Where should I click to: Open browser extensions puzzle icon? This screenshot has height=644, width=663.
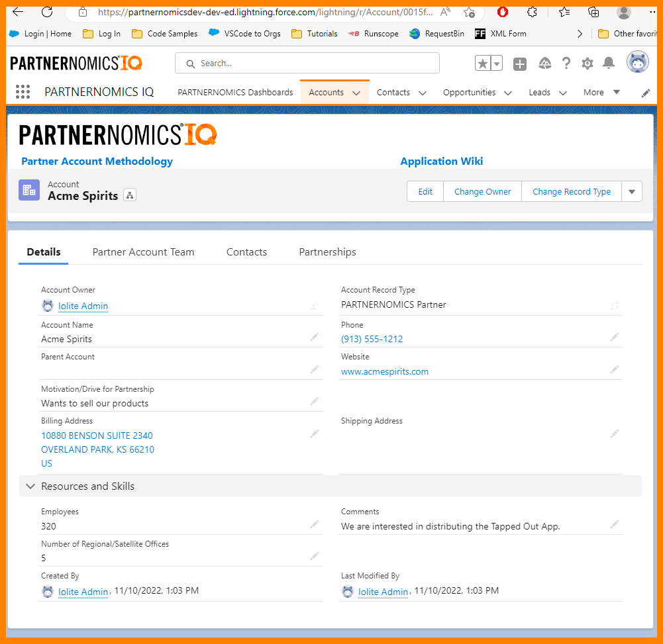pos(532,12)
